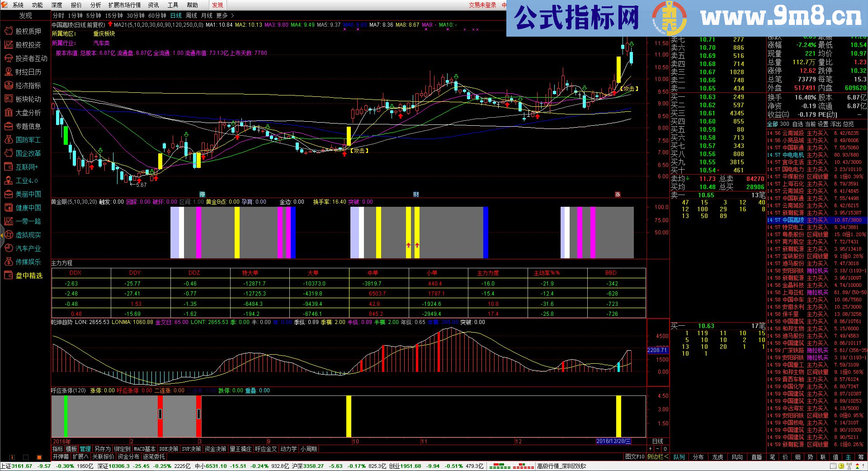This screenshot has height=471, width=868.
Task: Click the up-down arrows status bar icon
Action: point(856,466)
